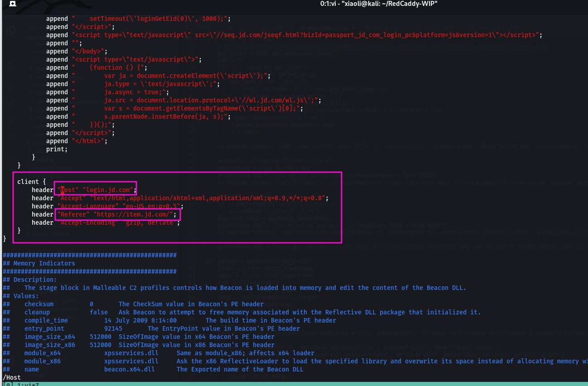Click the "Accept-Language" header name
588x386 pixels.
[x=88, y=206]
